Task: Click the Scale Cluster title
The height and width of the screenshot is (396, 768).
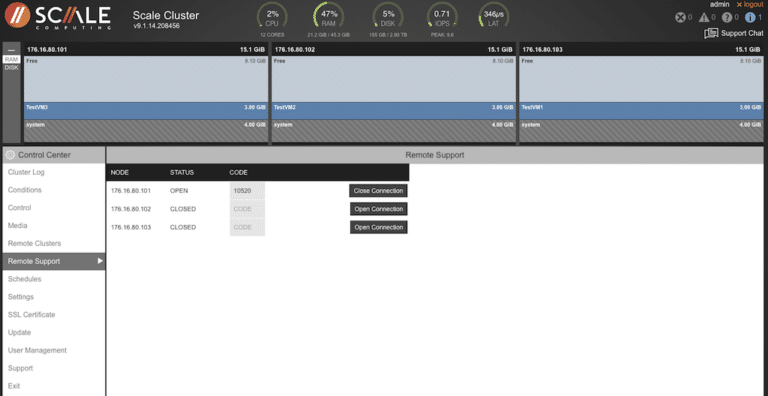Action: 166,15
